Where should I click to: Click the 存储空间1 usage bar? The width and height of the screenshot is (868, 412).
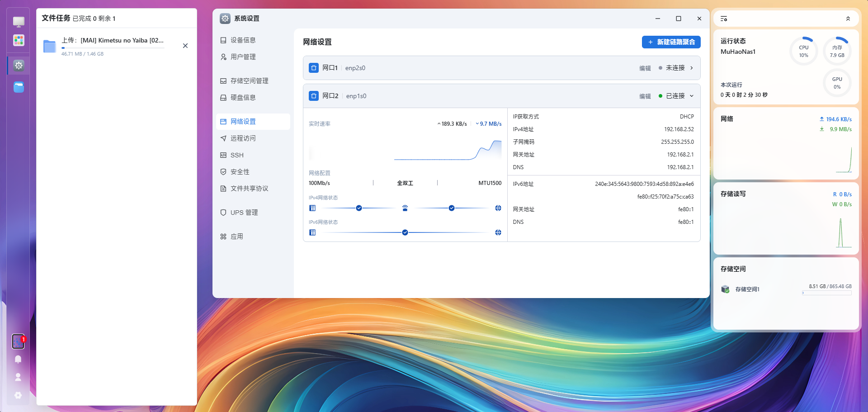[x=827, y=293]
